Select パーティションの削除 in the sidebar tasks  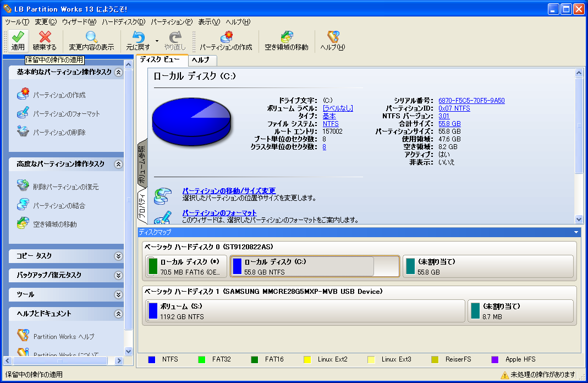coord(59,133)
